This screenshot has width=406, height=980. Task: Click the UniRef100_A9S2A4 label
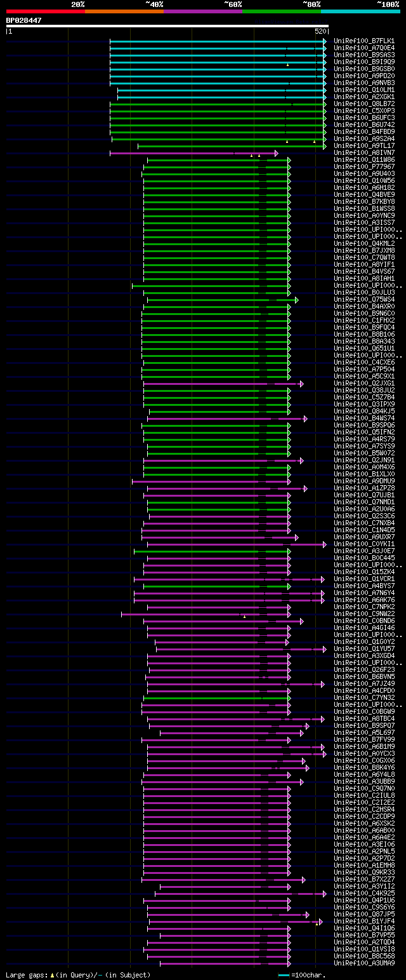[364, 138]
